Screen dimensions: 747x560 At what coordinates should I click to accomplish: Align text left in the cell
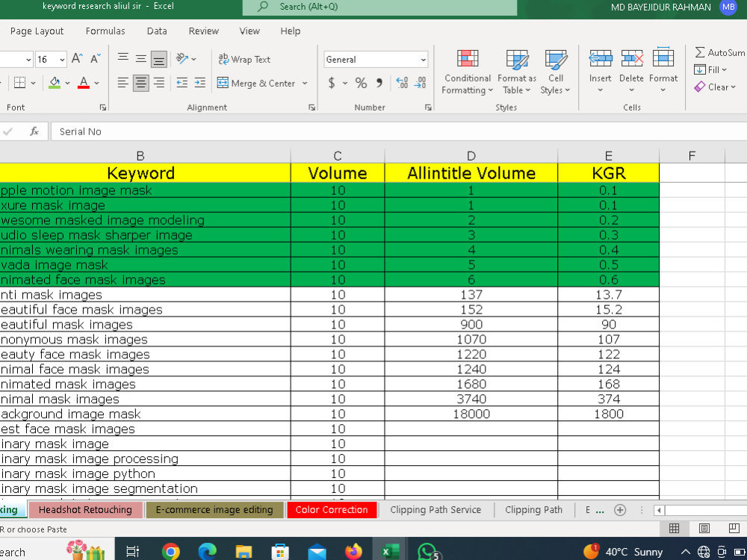123,83
